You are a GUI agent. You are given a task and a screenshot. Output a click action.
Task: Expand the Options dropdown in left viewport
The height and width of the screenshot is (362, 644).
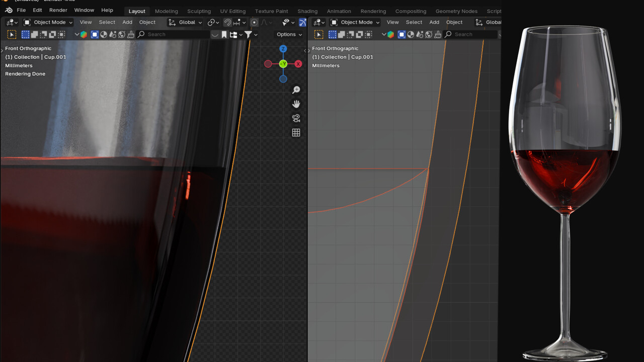289,34
